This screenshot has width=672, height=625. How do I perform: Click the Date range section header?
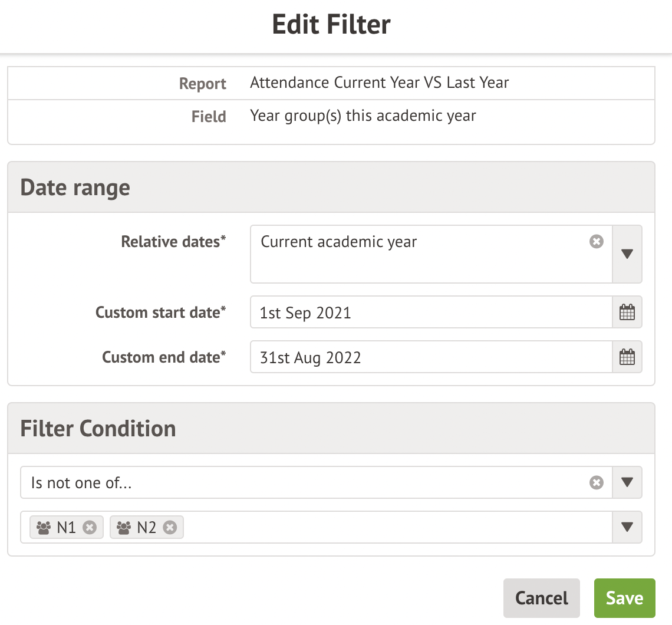point(75,187)
